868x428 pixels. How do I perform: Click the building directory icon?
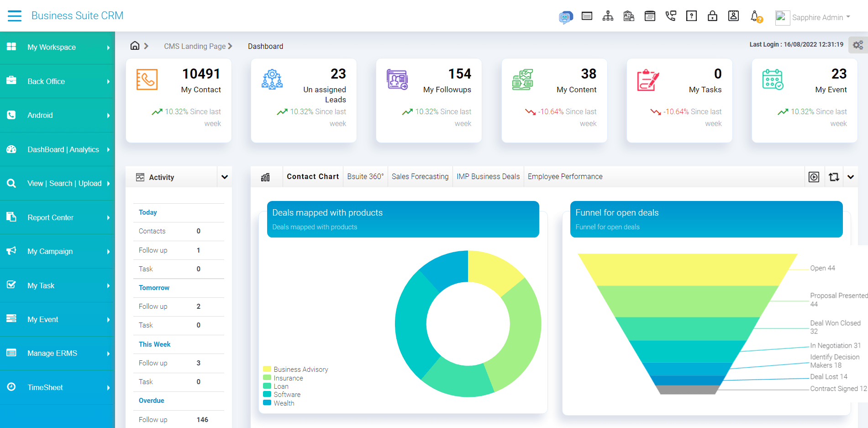click(629, 16)
